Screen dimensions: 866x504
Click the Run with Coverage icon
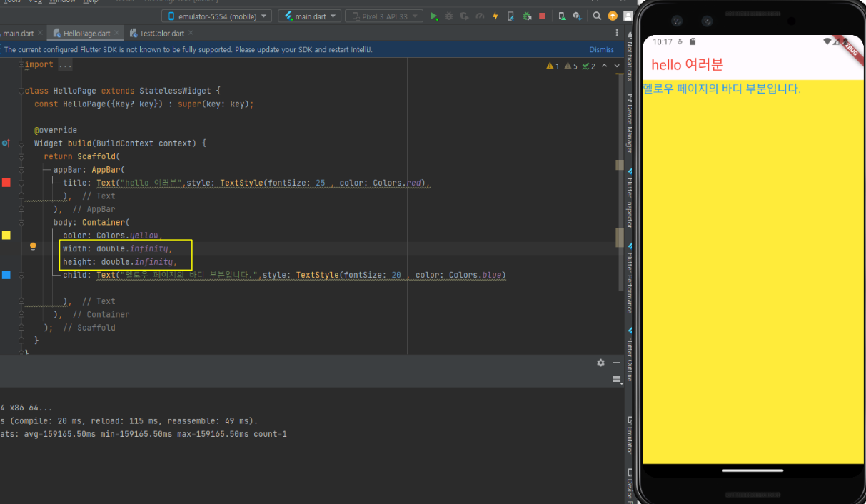(x=465, y=16)
